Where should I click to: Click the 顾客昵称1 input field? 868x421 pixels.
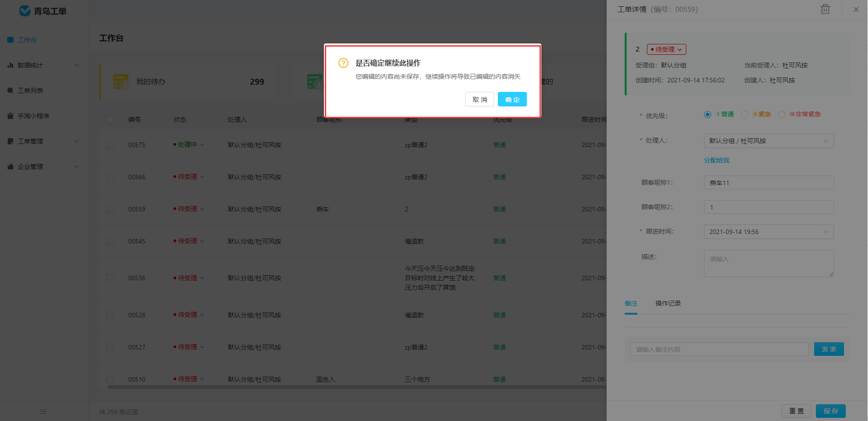pos(769,183)
